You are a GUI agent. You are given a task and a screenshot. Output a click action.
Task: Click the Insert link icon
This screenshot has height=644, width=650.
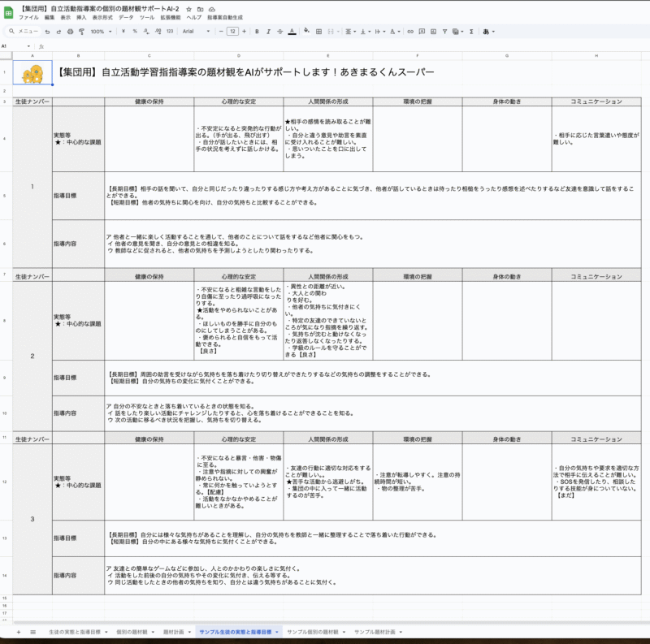coord(410,32)
